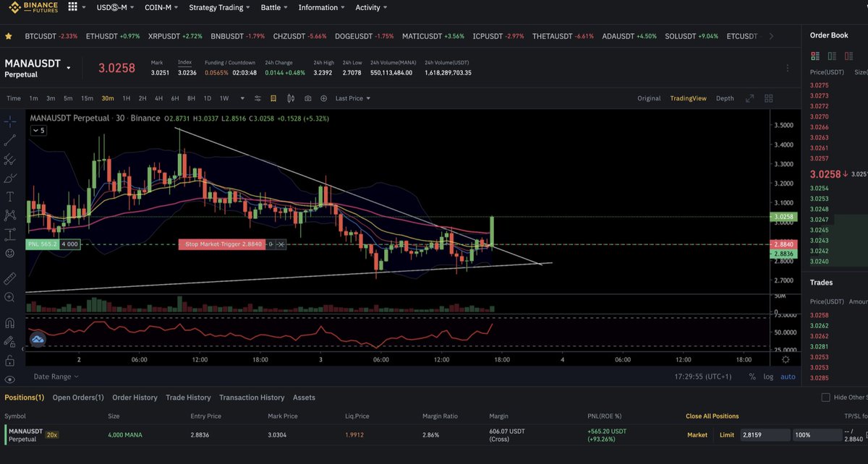Collapse the indicators legend showing 5
Image resolution: width=868 pixels, height=464 pixels.
pyautogui.click(x=38, y=130)
